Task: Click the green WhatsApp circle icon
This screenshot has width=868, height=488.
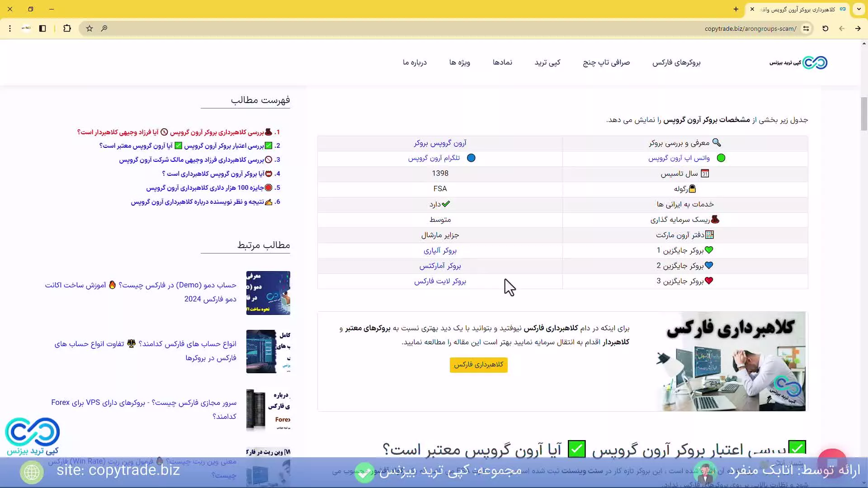Action: (721, 158)
